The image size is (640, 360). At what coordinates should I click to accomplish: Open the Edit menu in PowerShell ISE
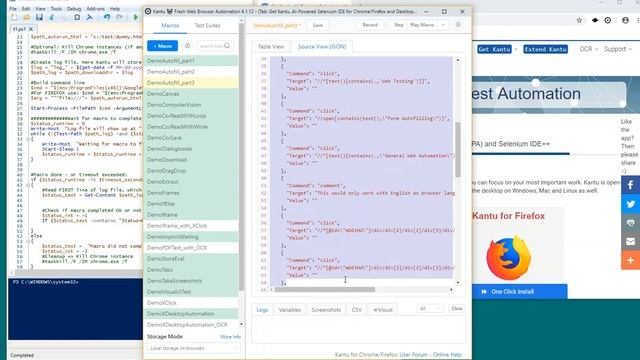[x=26, y=9]
